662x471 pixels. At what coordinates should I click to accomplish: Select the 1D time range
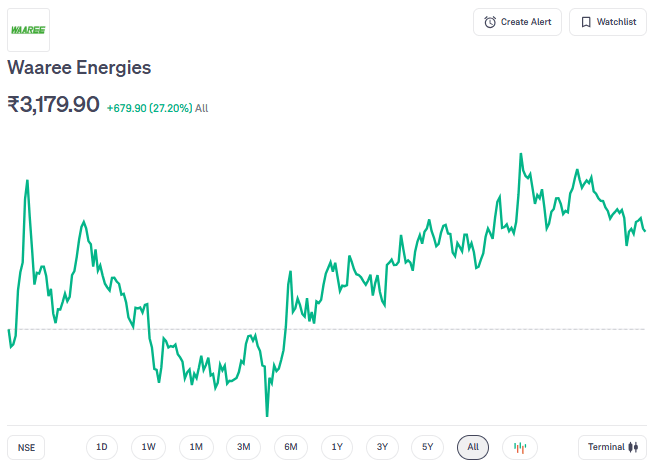point(102,447)
